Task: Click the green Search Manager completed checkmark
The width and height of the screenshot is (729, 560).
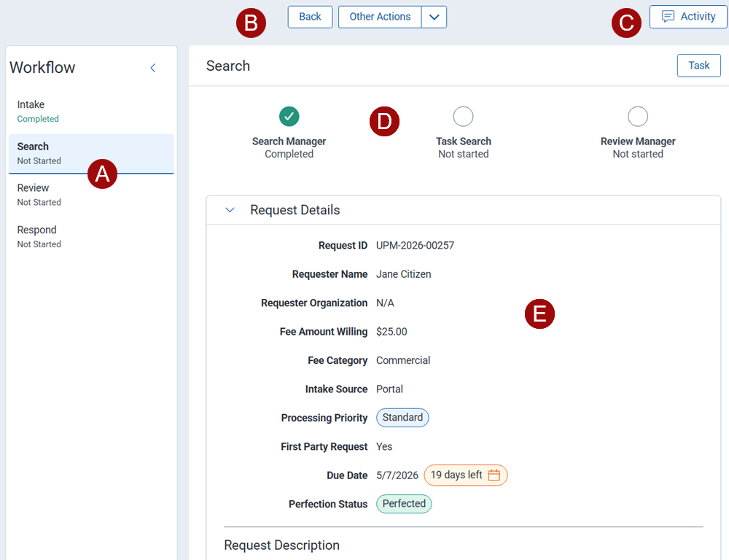Action: pyautogui.click(x=289, y=116)
